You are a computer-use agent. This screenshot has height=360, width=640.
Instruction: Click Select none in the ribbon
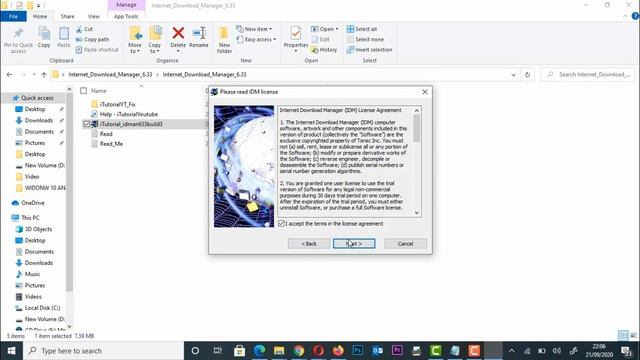365,39
